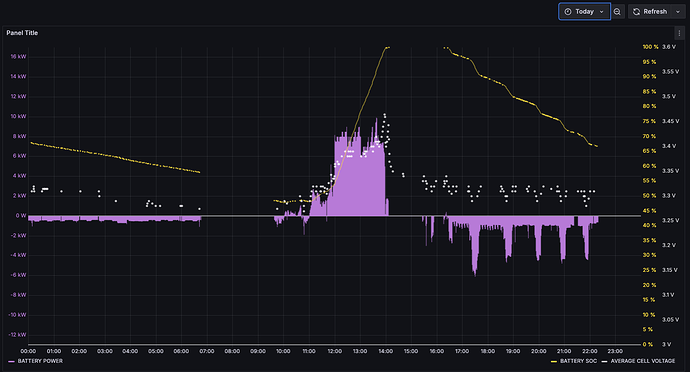Screen dimensions: 690x372
Task: Click the 0 % SOC axis label
Action: pos(648,344)
